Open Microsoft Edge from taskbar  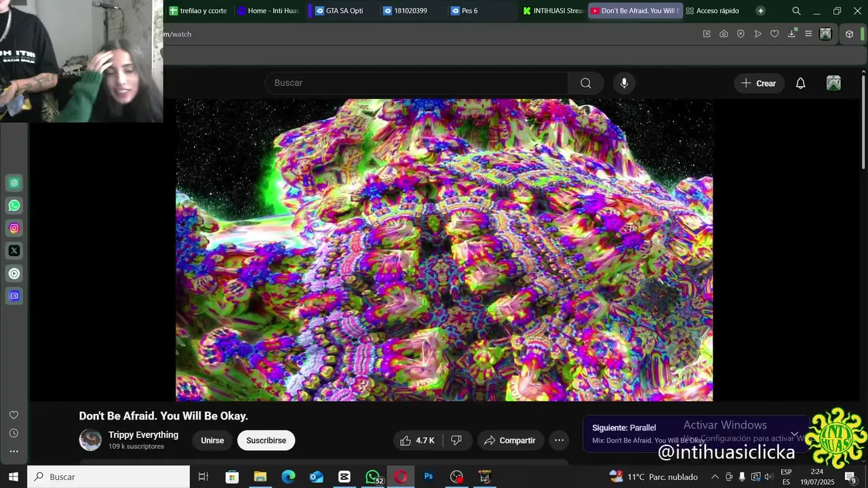288,476
